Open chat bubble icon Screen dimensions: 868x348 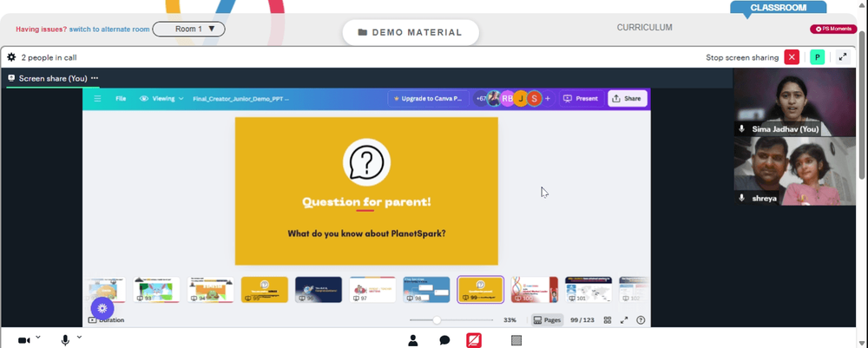[444, 340]
